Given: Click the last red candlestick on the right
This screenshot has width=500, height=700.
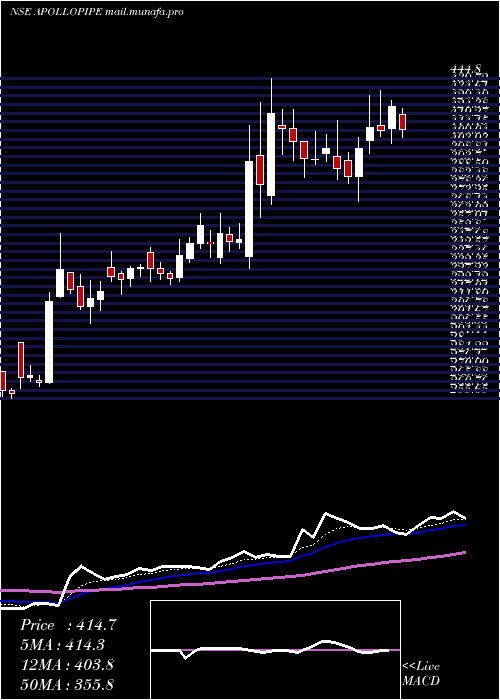Looking at the screenshot, I should click(403, 122).
